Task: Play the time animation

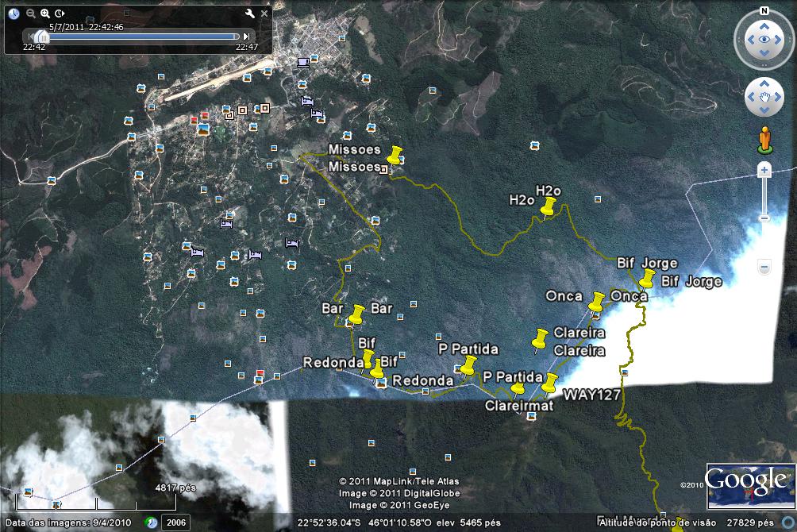Action: [60, 13]
